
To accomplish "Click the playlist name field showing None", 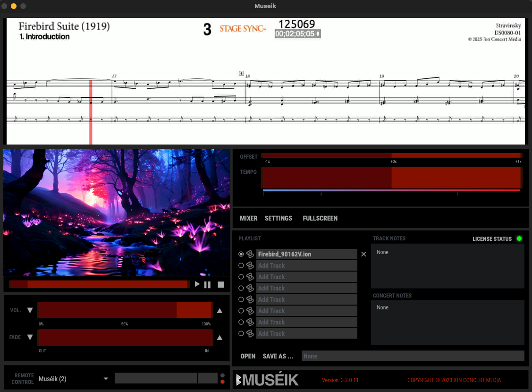I will (x=413, y=356).
